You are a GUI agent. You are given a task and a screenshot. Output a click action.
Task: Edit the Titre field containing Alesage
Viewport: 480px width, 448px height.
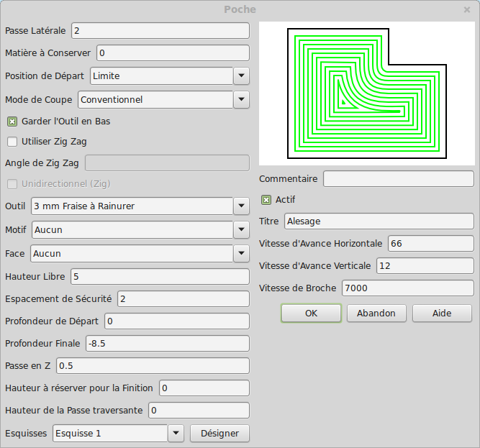point(379,221)
